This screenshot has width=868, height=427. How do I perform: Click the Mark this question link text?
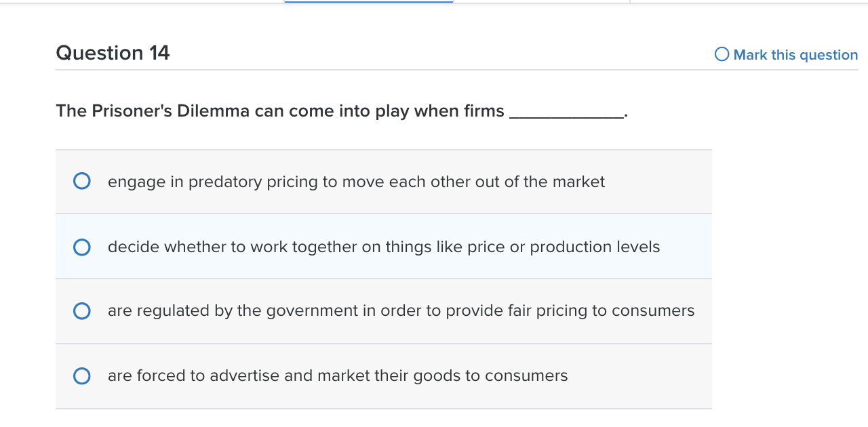(795, 55)
